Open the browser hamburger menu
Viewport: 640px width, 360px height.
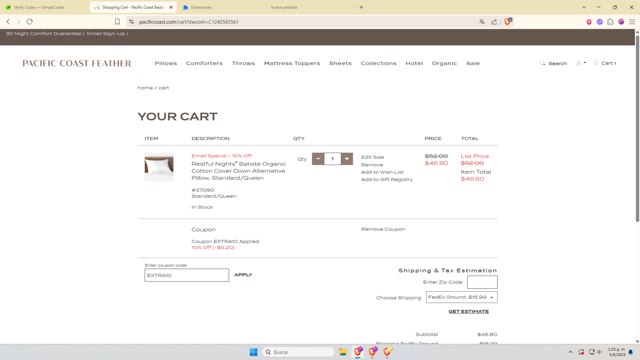632,22
